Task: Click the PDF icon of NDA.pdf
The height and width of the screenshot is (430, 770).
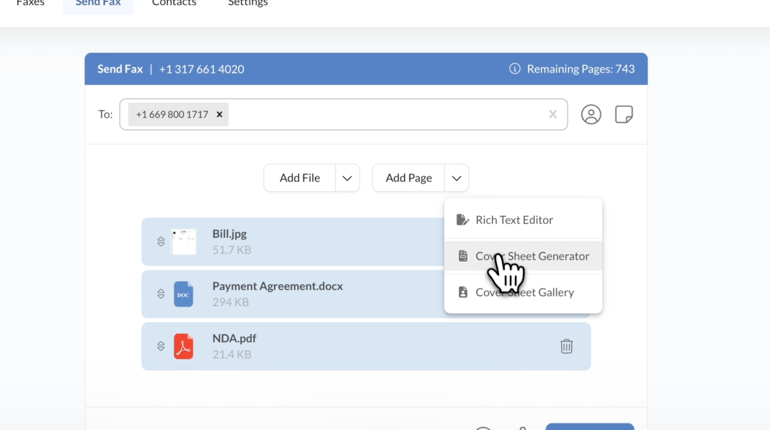Action: [x=183, y=346]
